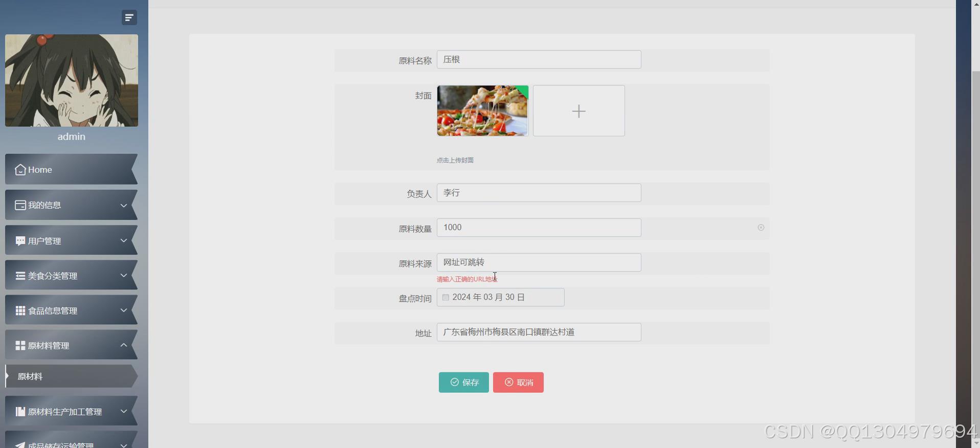Viewport: 980px width, 448px height.
Task: Click the 食品信息管理 grid icon
Action: click(20, 310)
